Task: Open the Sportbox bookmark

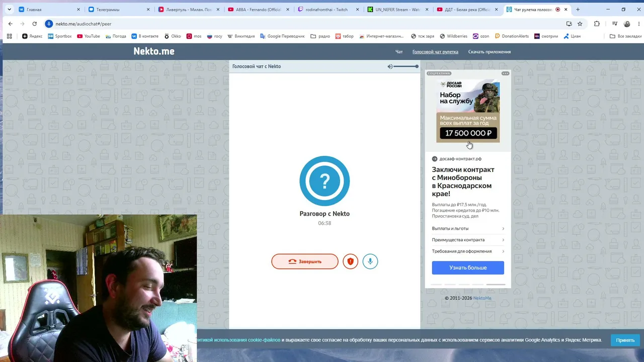Action: (x=60, y=36)
